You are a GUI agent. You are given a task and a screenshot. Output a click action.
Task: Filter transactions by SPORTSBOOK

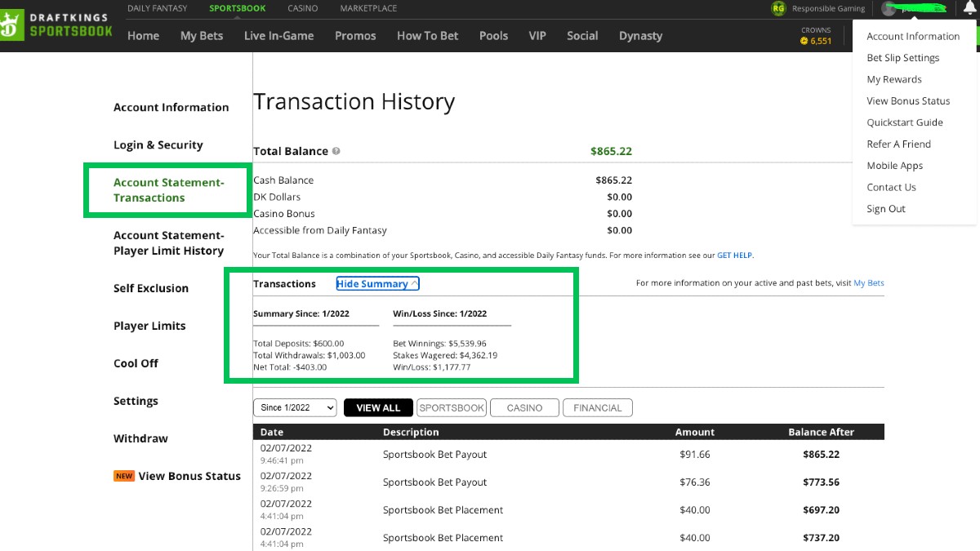coord(452,407)
